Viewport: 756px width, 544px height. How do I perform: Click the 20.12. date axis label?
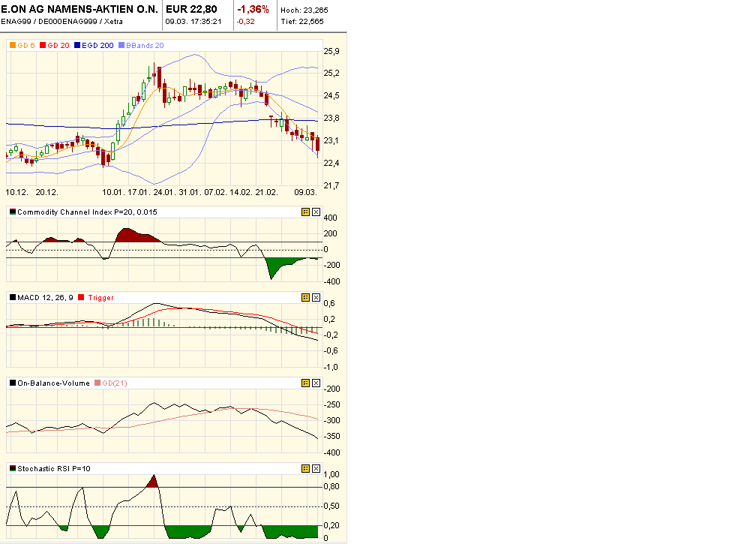(46, 192)
